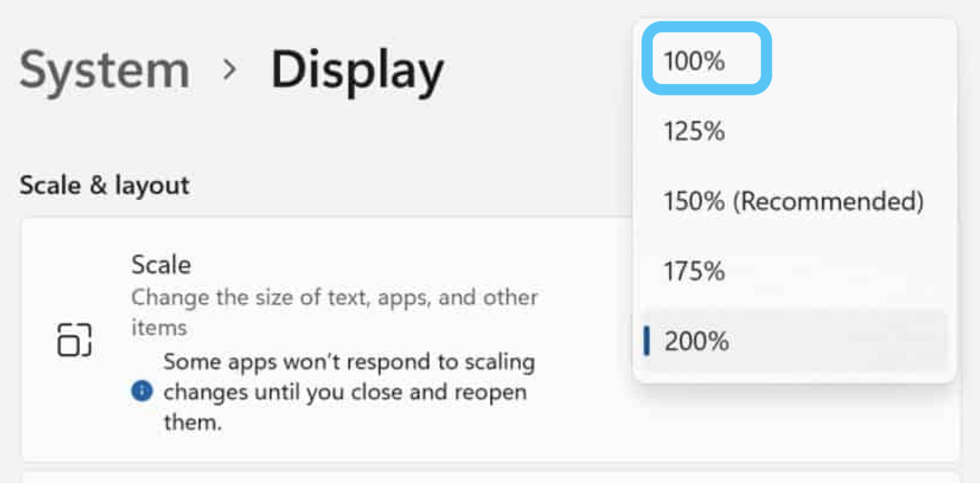Click the blue highlight box around 100%
Image resolution: width=980 pixels, height=483 pixels.
click(767, 61)
